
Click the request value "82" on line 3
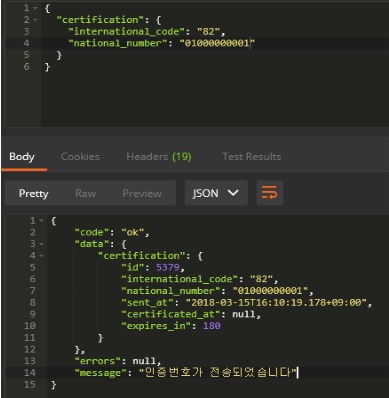(x=208, y=32)
